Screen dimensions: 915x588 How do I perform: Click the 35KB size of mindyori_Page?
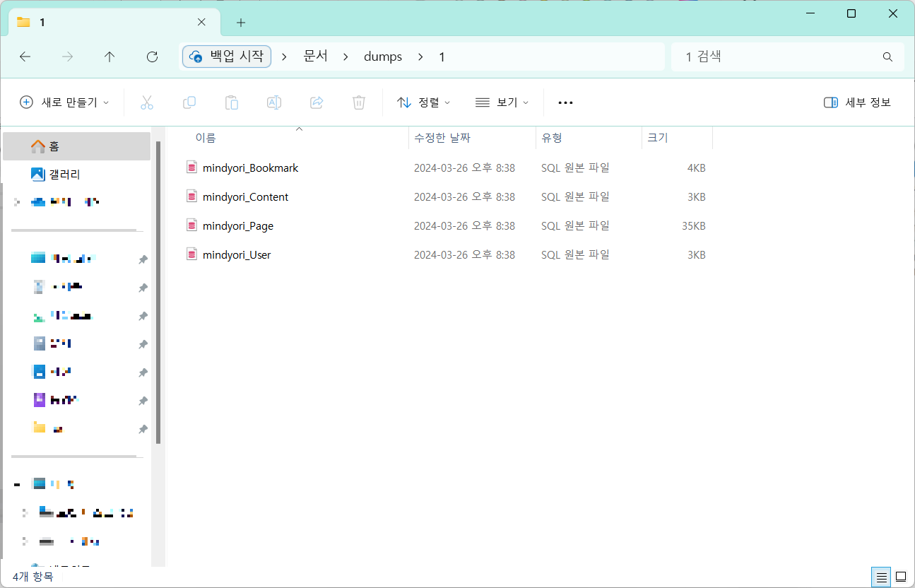pyautogui.click(x=694, y=226)
